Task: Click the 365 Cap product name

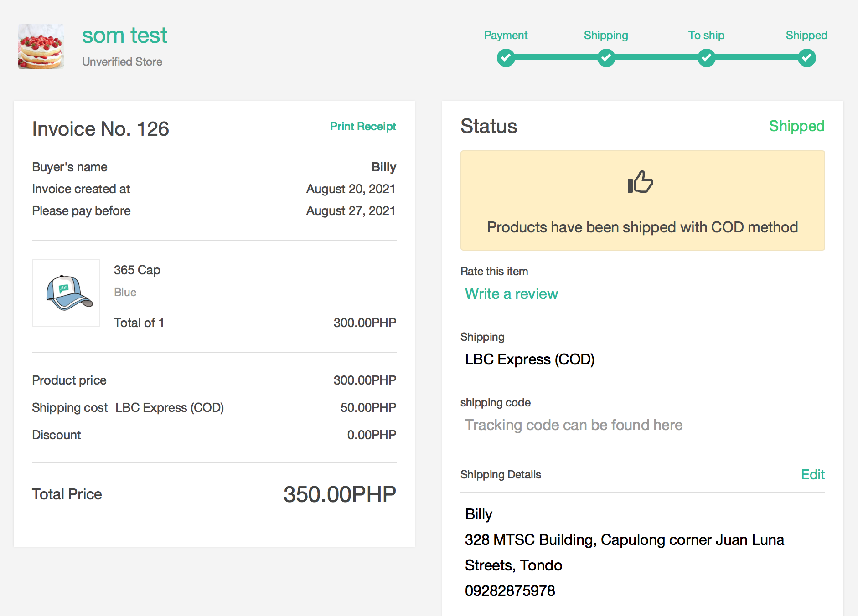Action: [x=137, y=270]
